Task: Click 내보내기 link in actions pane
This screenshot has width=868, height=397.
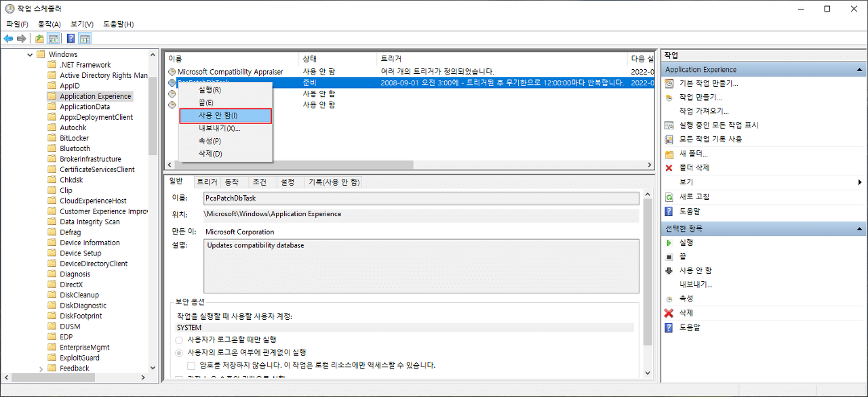Action: click(x=696, y=285)
